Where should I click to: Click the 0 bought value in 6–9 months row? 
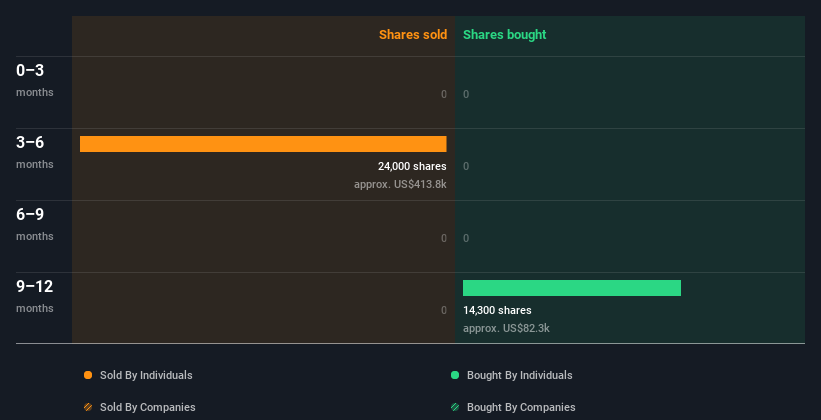466,238
